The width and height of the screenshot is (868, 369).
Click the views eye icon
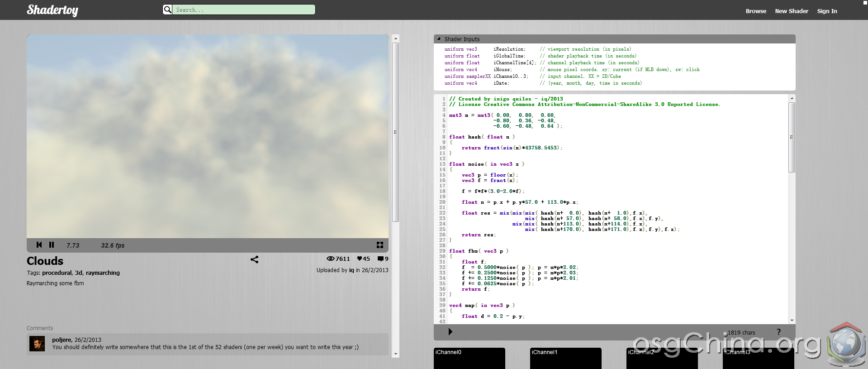pyautogui.click(x=331, y=259)
